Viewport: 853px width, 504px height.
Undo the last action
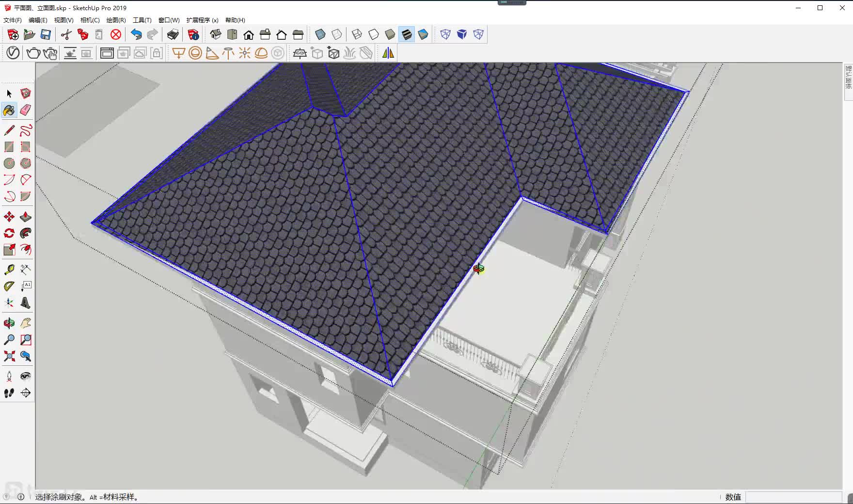click(x=136, y=34)
